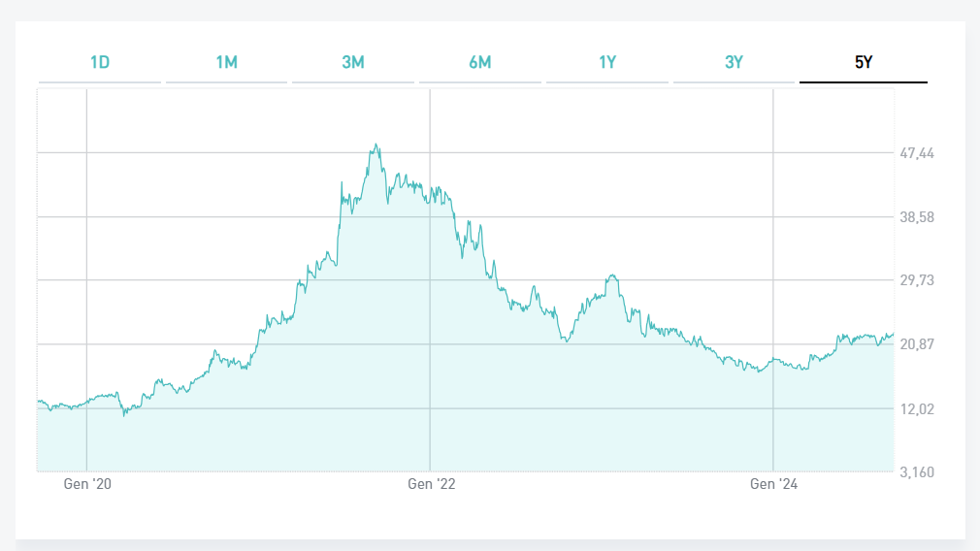Switch to the 3Y time range
980x551 pixels.
coord(734,63)
